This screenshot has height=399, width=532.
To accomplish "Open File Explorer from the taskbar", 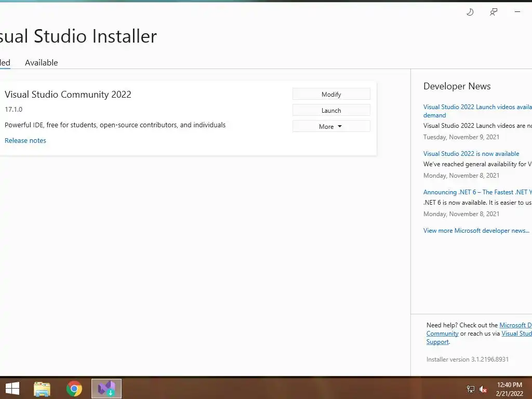I will click(x=42, y=389).
